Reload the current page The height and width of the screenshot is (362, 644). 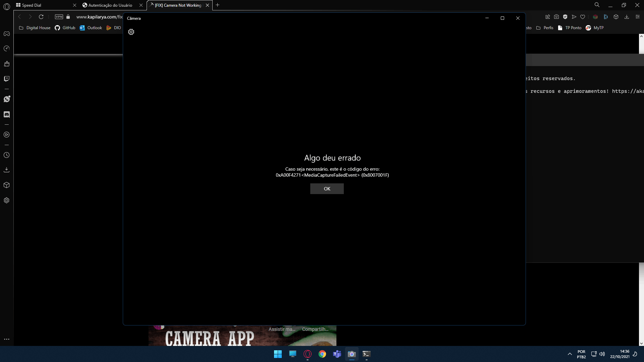[41, 17]
